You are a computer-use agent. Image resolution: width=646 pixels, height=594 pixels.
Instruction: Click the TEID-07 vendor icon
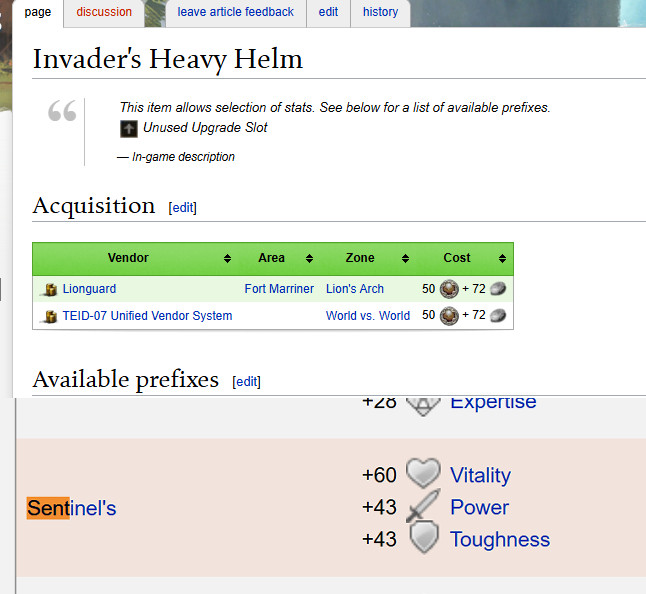click(x=50, y=316)
